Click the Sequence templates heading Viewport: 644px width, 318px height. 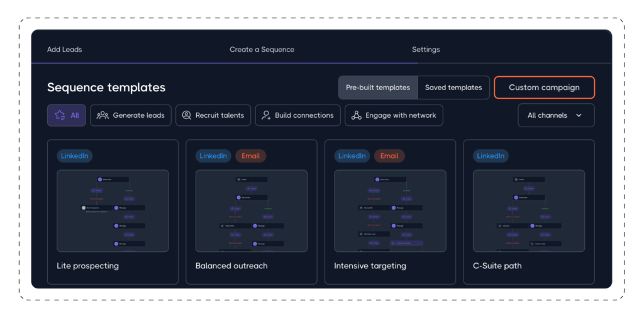(x=106, y=87)
